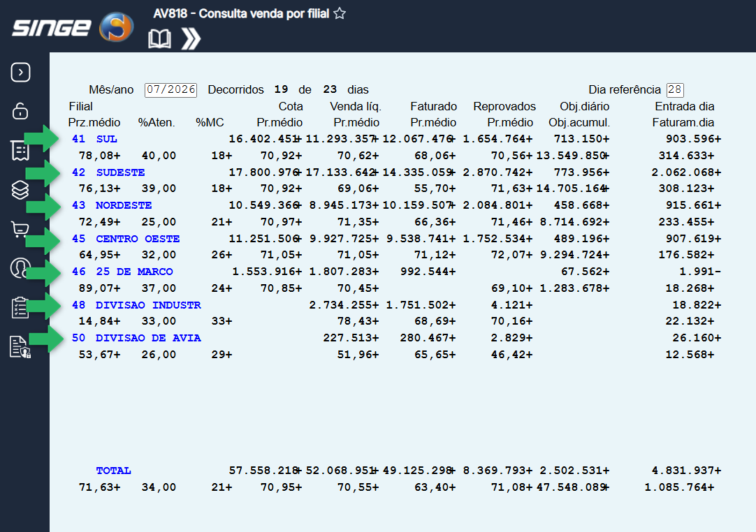Open filial 42 SUDESTE
756x532 pixels.
point(108,172)
